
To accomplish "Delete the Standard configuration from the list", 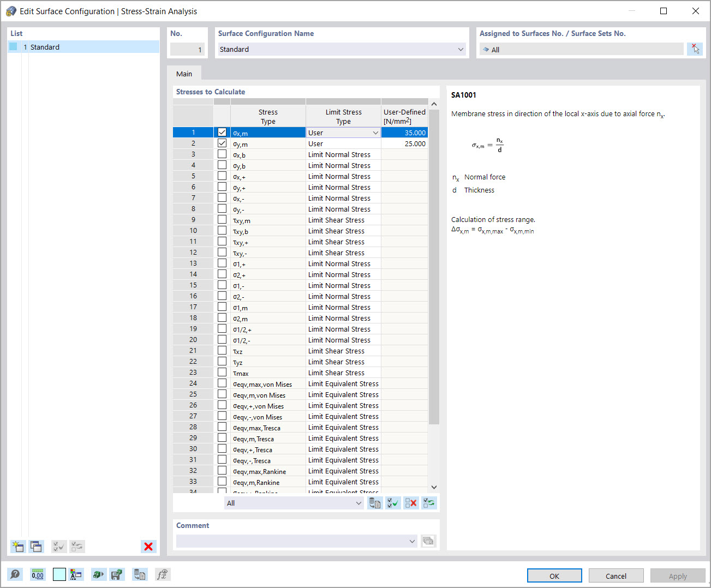I will coord(148,546).
